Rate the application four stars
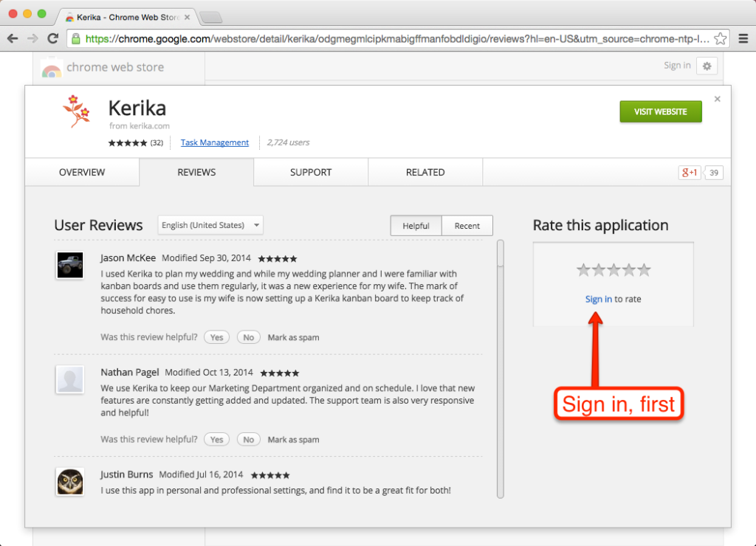756x546 pixels. click(629, 270)
